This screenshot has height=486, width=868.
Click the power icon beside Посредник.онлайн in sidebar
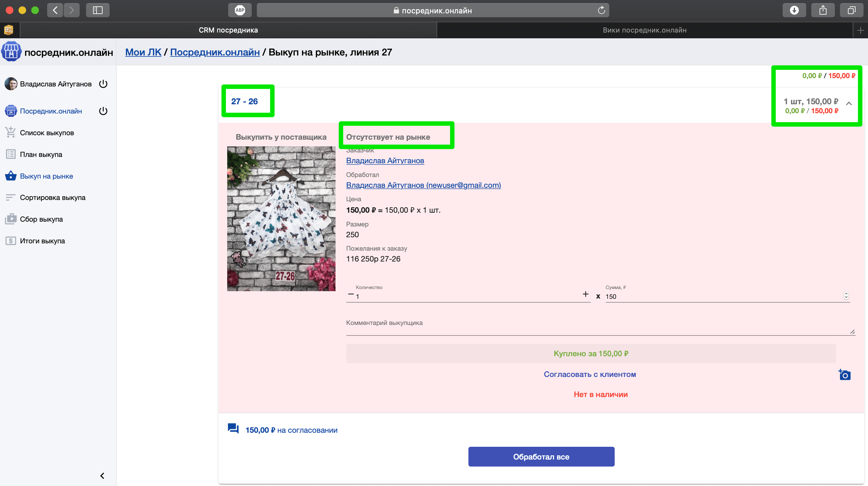click(103, 111)
